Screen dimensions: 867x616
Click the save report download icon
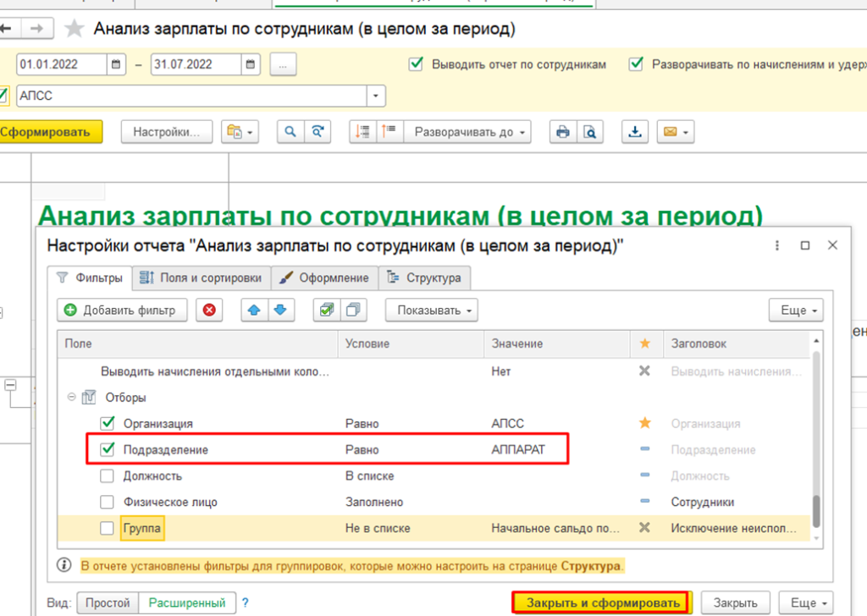(634, 132)
